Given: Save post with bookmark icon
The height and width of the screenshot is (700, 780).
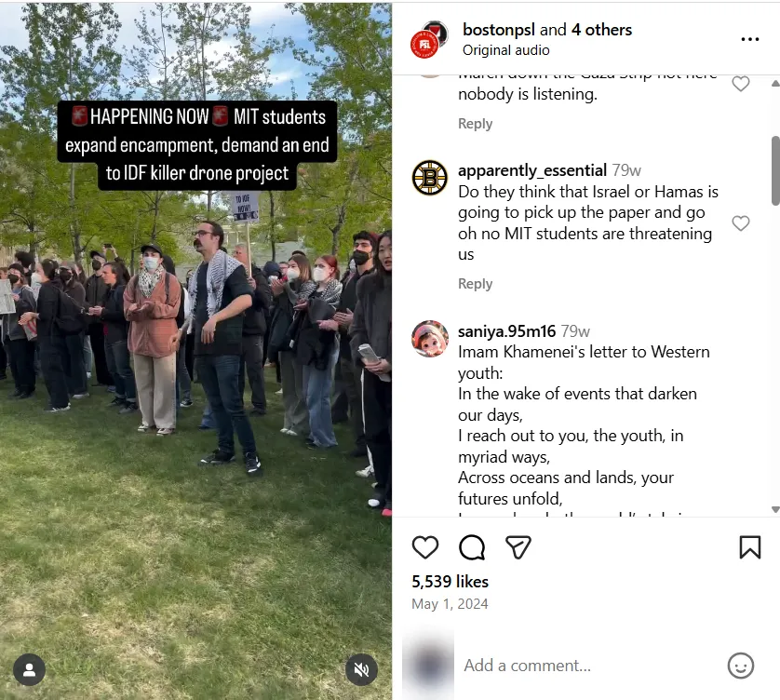Looking at the screenshot, I should [749, 547].
